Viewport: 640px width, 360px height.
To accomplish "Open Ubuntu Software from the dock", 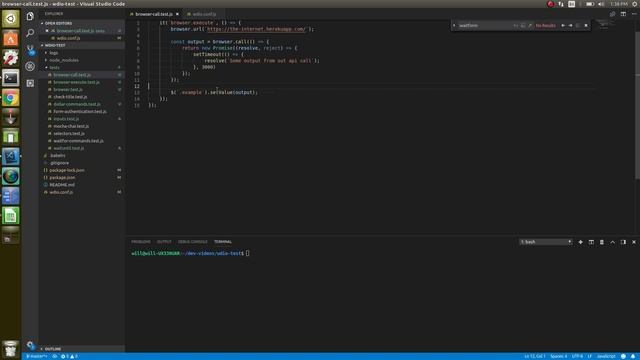I will 11,39.
